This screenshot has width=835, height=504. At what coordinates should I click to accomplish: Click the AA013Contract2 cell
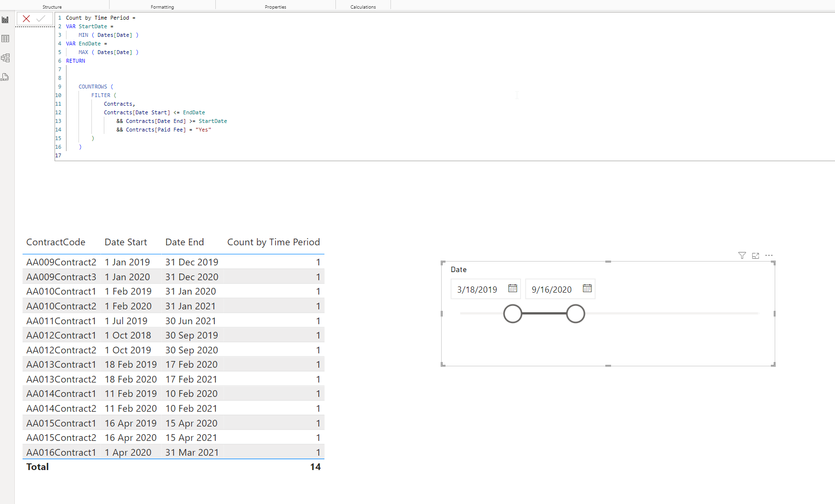click(x=61, y=379)
